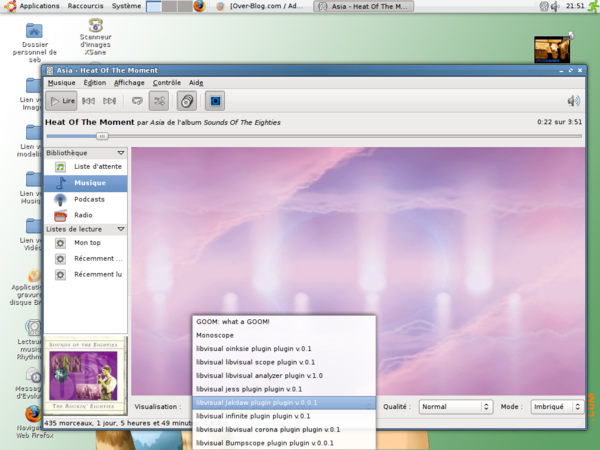Open the Contrôle menu
This screenshot has width=600, height=450.
point(166,83)
